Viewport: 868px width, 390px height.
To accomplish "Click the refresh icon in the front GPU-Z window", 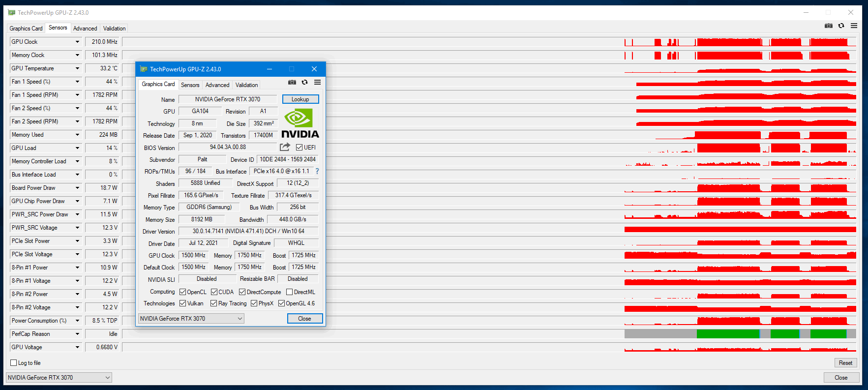I will pyautogui.click(x=305, y=82).
